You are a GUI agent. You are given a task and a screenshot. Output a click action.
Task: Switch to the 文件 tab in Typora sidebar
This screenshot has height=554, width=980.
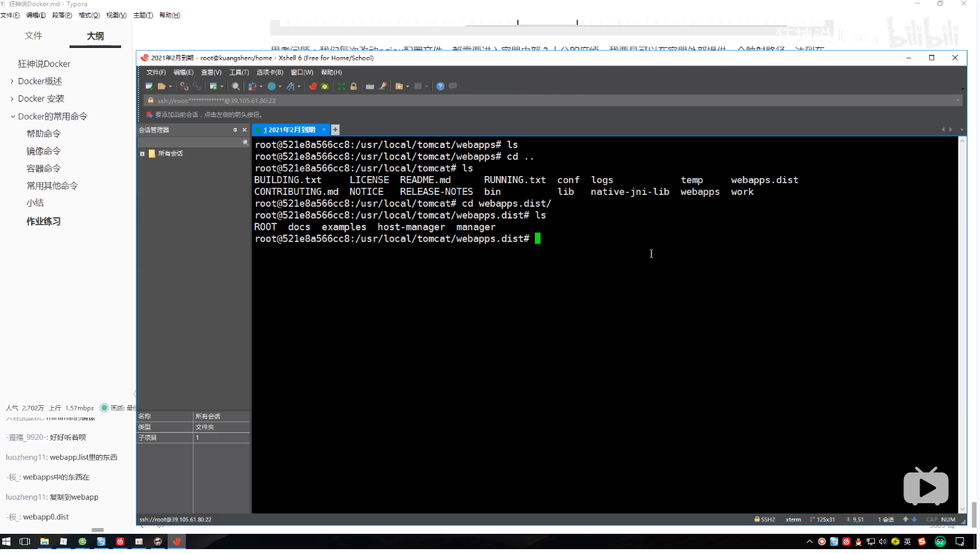(x=33, y=36)
